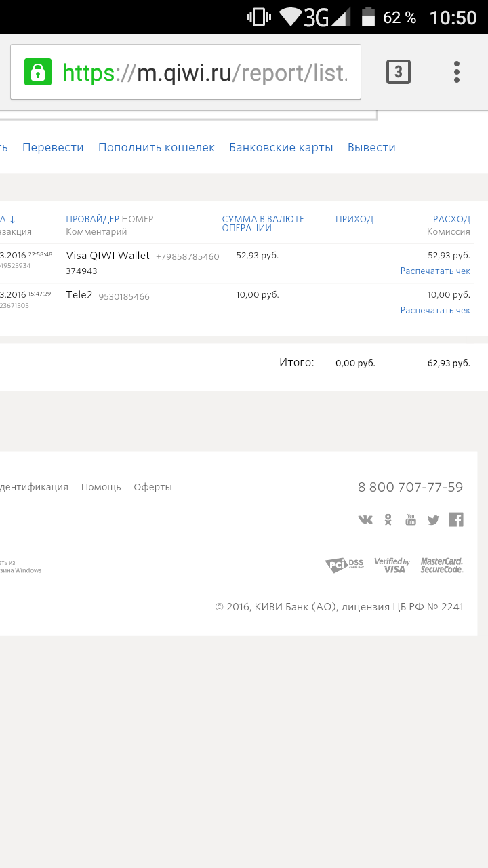This screenshot has width=488, height=868.
Task: Click the PCI DSS compliance logo
Action: tap(344, 565)
